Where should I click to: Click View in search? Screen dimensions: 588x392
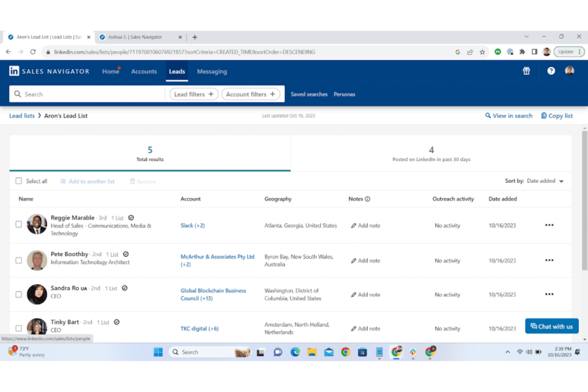509,116
